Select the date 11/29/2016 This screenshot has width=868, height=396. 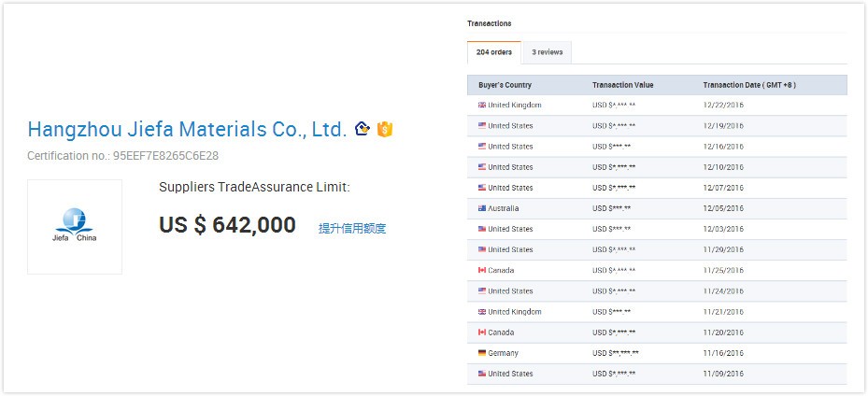[x=723, y=250]
